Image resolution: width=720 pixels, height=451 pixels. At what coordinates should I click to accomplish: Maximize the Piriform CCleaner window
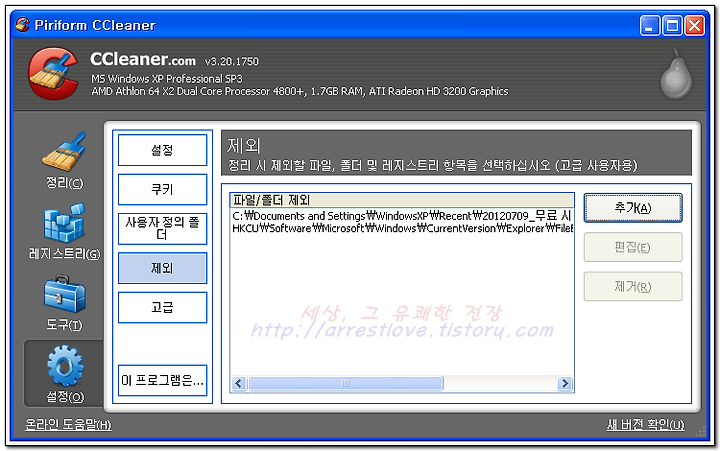tap(672, 25)
